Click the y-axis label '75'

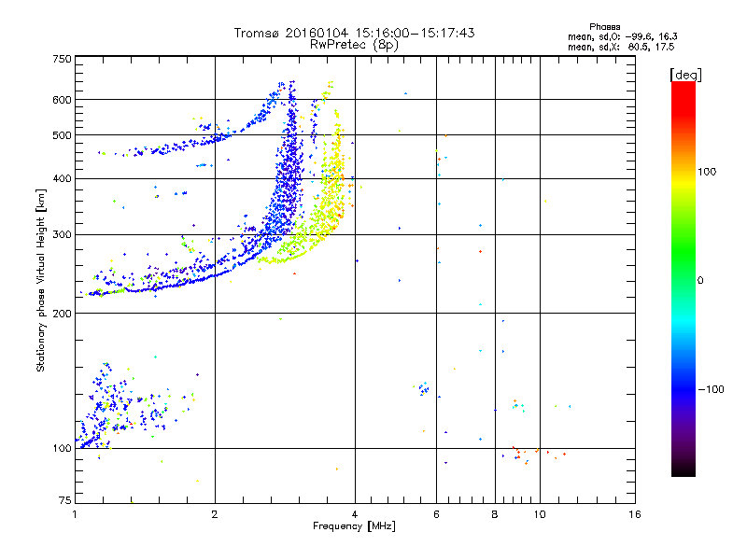coord(65,500)
